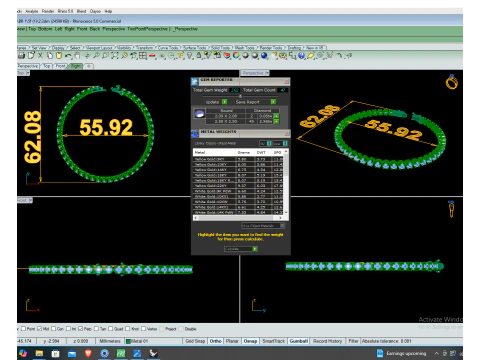Viewport: 480px width, 360px height.
Task: Click the Filter button in status bar
Action: click(x=353, y=341)
